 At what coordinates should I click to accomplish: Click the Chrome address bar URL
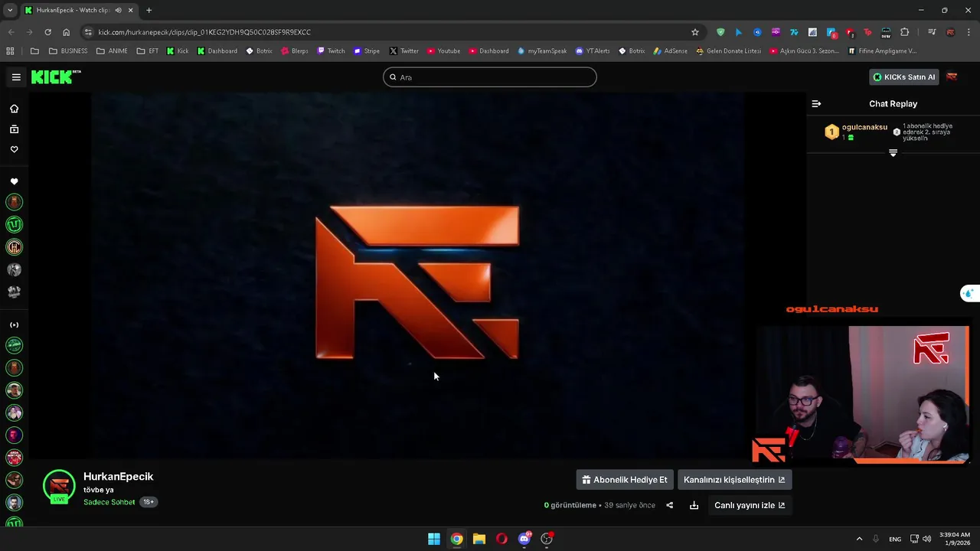click(x=204, y=32)
